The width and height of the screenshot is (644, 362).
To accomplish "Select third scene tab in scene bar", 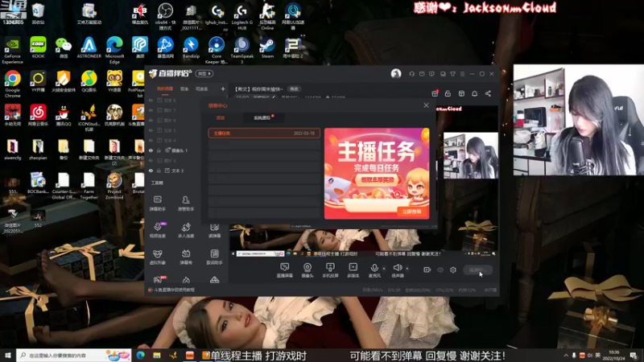I will coord(202,88).
